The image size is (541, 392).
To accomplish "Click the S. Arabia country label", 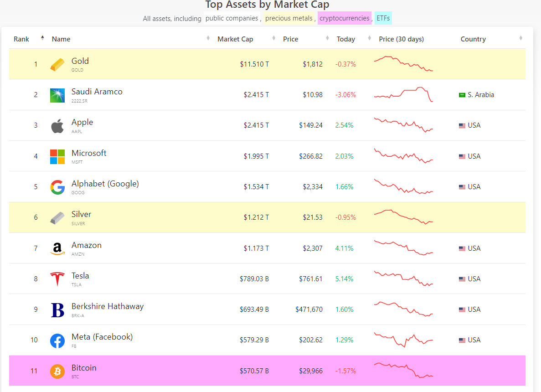I will click(481, 95).
